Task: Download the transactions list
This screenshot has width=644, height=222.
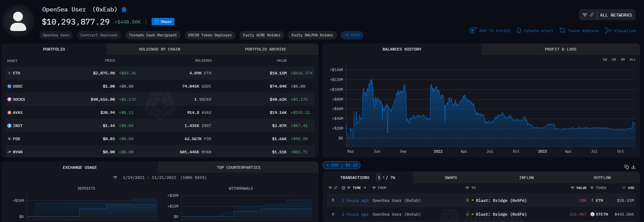Action: coord(633,167)
